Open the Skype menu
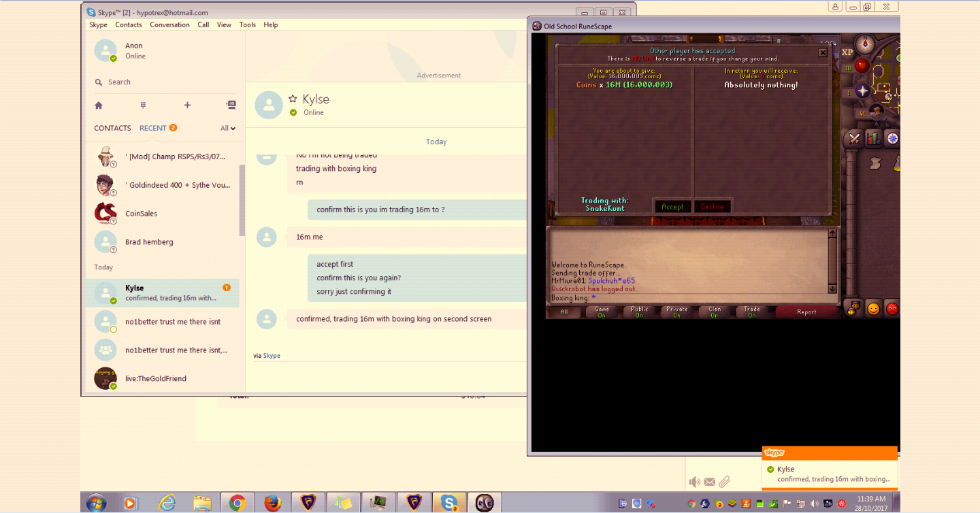Image resolution: width=980 pixels, height=513 pixels. click(x=98, y=24)
